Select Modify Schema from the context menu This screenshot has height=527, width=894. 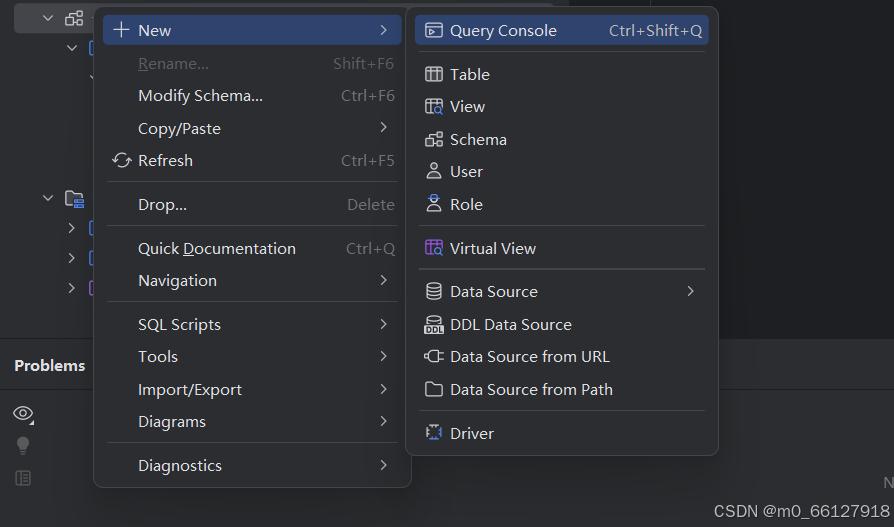point(200,96)
